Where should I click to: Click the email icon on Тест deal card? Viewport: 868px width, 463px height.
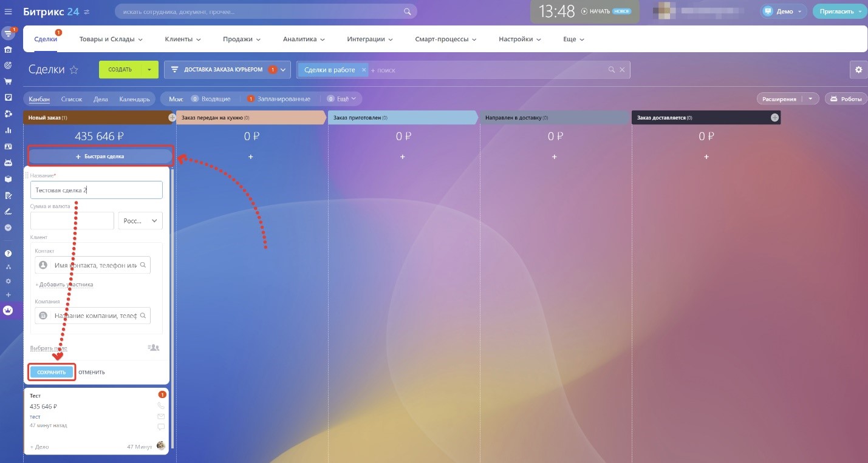161,416
